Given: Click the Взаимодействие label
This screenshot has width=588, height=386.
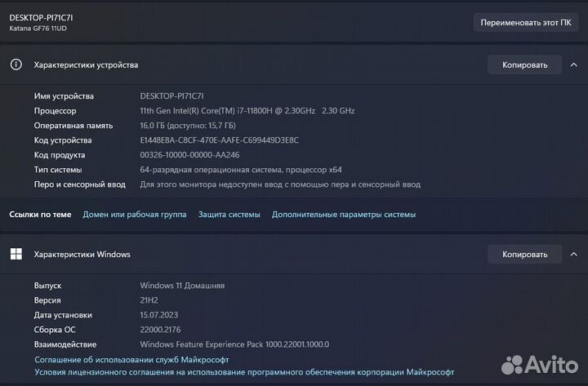Looking at the screenshot, I should tap(65, 344).
